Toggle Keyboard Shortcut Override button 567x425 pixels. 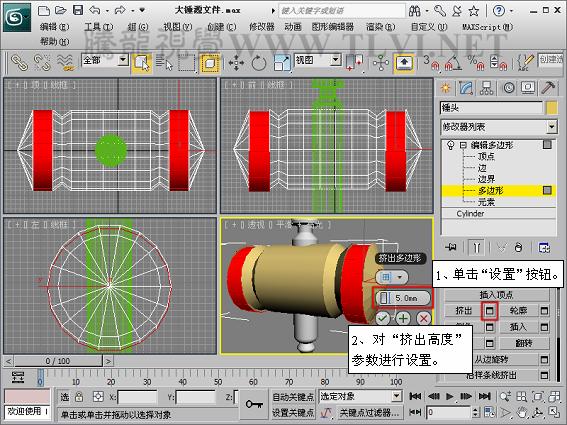(404, 63)
